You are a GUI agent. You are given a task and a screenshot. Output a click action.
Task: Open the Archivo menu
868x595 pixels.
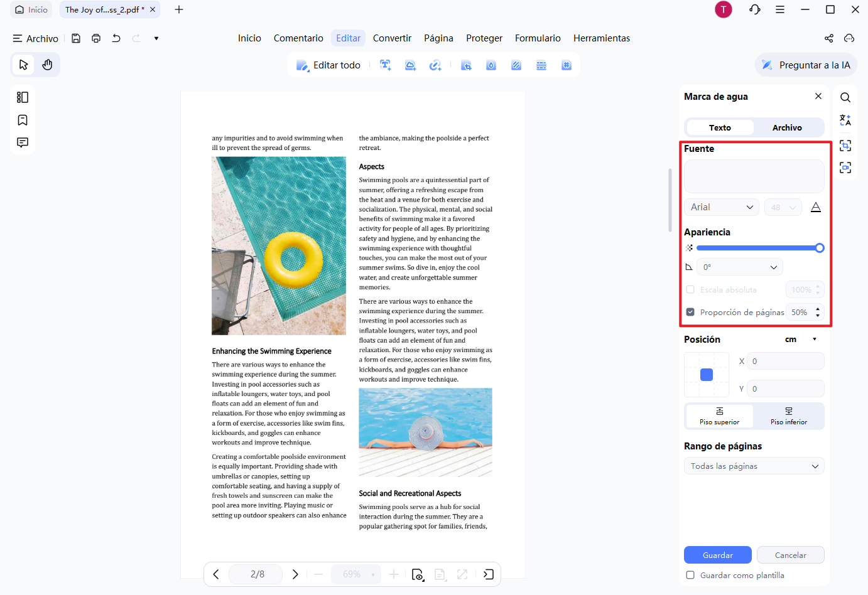click(36, 38)
